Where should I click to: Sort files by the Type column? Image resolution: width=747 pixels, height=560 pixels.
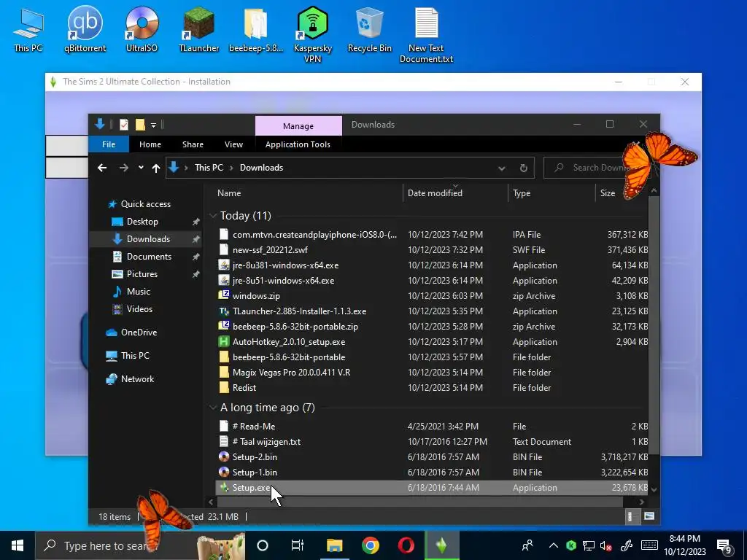(x=551, y=192)
